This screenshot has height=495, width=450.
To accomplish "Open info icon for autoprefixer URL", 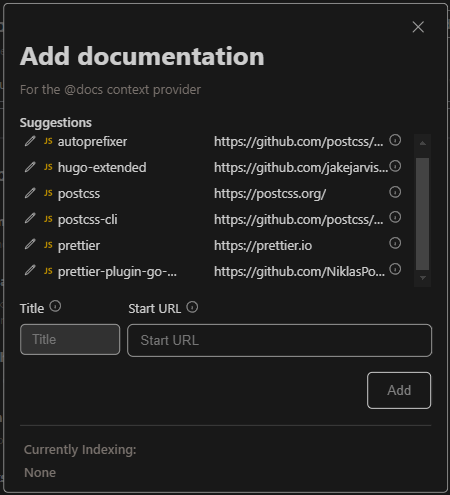I will coord(395,140).
